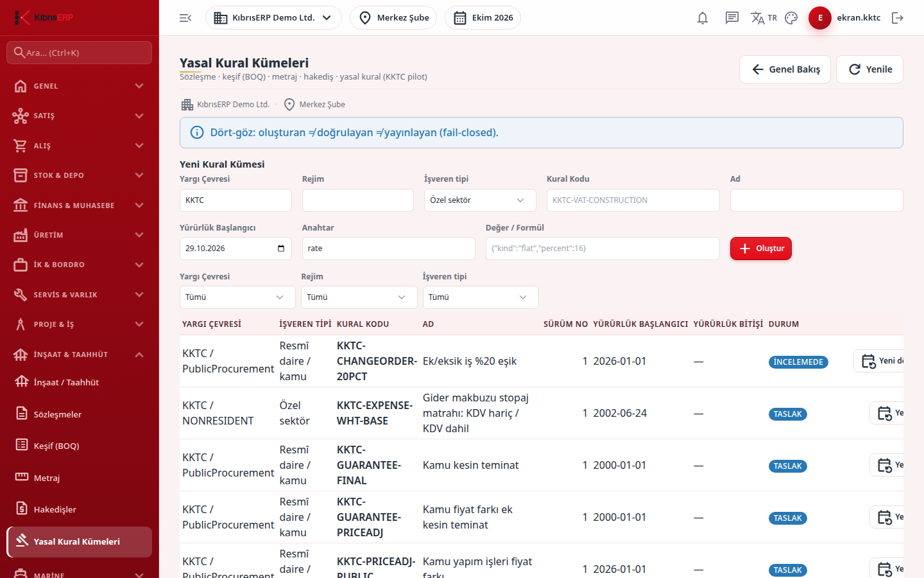Expand the FİNANS & MUHASEBE section
Screen dimensions: 924x578
[x=79, y=206]
